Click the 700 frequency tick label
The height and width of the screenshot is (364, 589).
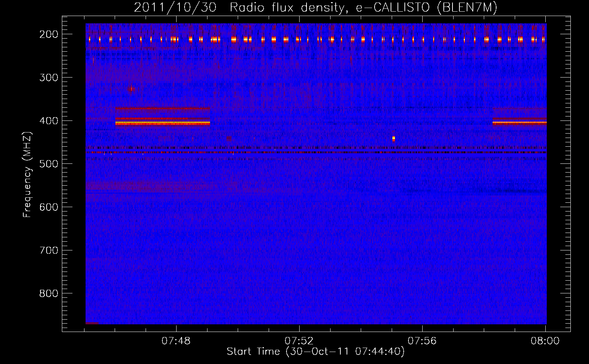tap(49, 250)
